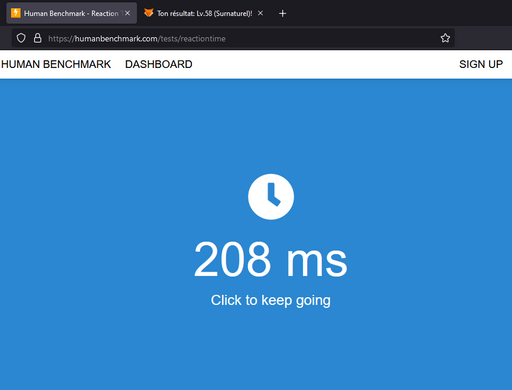512x390 pixels.
Task: Close the Ton résultat Lv.58 tab
Action: click(x=261, y=13)
